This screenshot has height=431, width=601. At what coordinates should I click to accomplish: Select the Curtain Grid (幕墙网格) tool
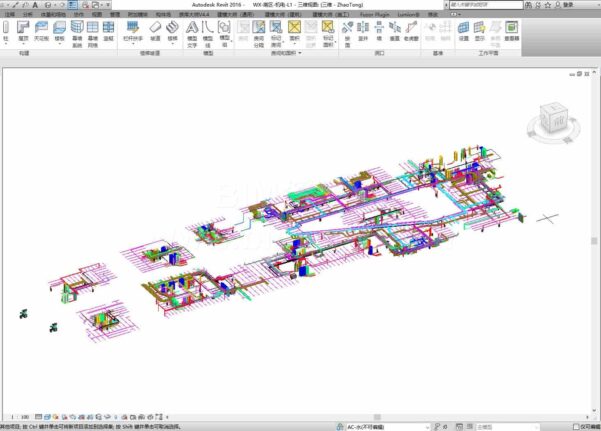pos(93,34)
